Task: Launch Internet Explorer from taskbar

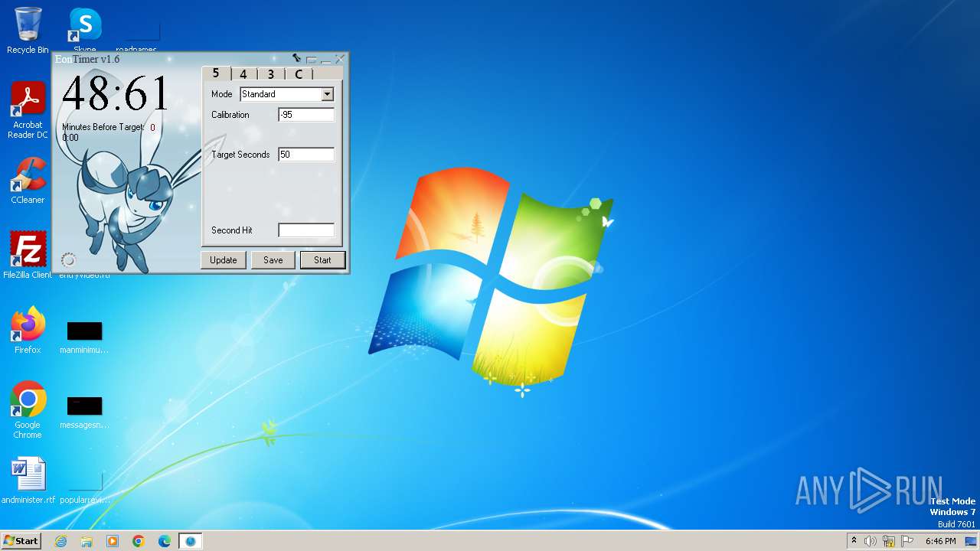Action: [60, 541]
